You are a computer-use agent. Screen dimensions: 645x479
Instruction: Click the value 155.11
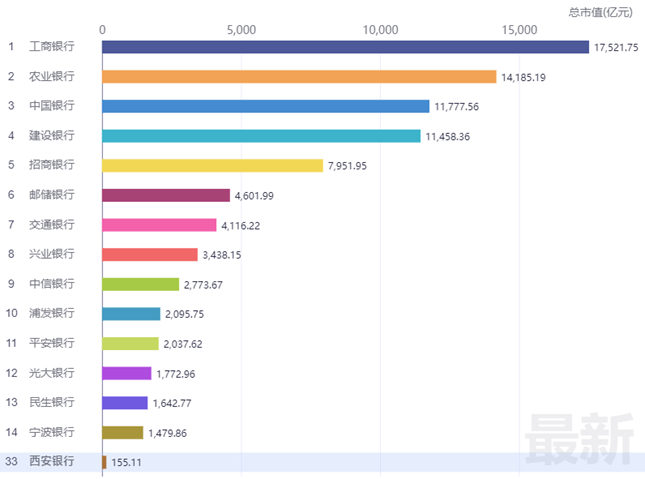pyautogui.click(x=126, y=463)
